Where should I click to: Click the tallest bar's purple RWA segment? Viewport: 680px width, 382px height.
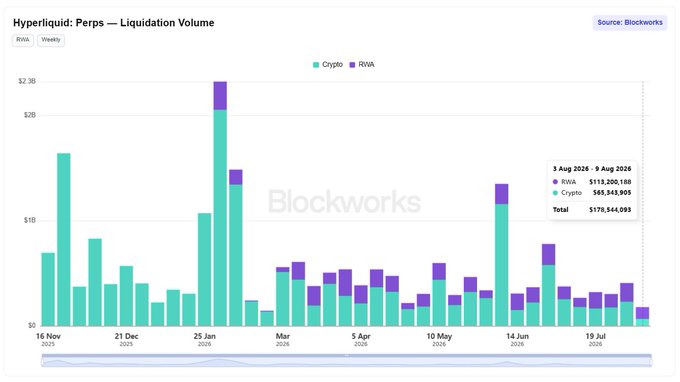click(220, 95)
